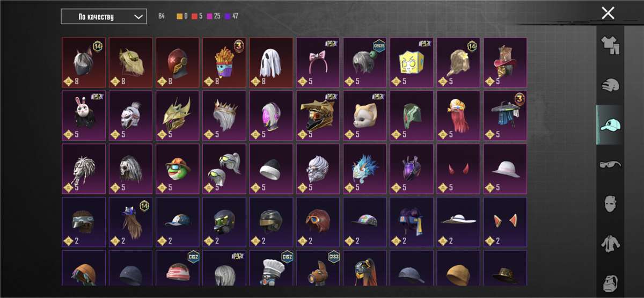Open the jacket clothing category icon
The image size is (644, 298).
point(610,244)
